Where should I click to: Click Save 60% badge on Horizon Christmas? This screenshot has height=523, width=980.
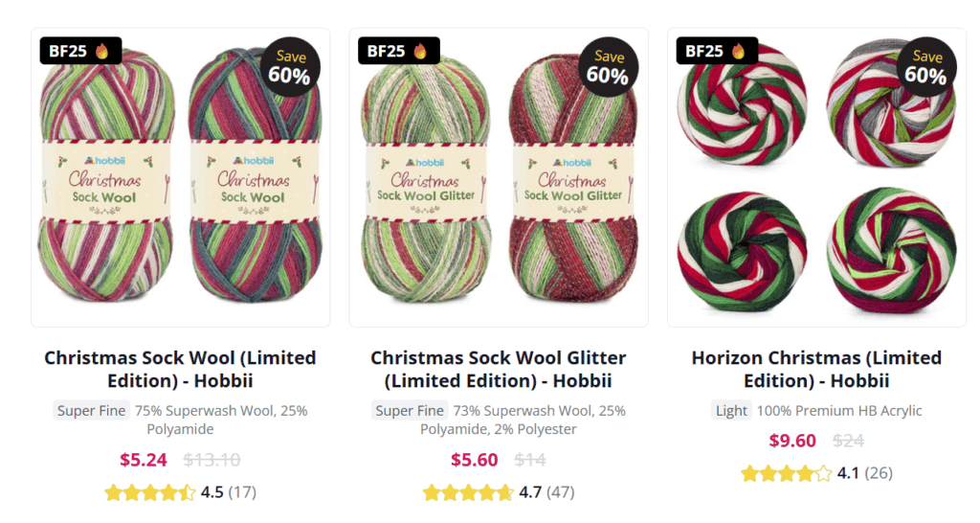click(925, 68)
